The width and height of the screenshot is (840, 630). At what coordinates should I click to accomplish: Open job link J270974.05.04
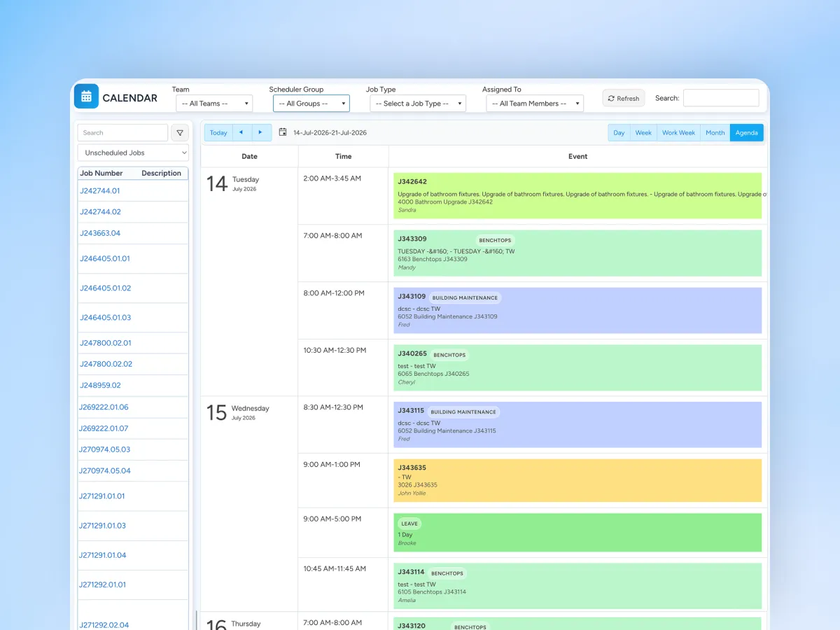(105, 470)
